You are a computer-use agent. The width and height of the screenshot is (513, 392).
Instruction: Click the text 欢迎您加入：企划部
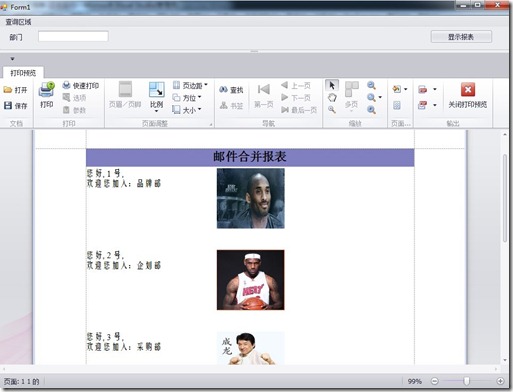[124, 265]
